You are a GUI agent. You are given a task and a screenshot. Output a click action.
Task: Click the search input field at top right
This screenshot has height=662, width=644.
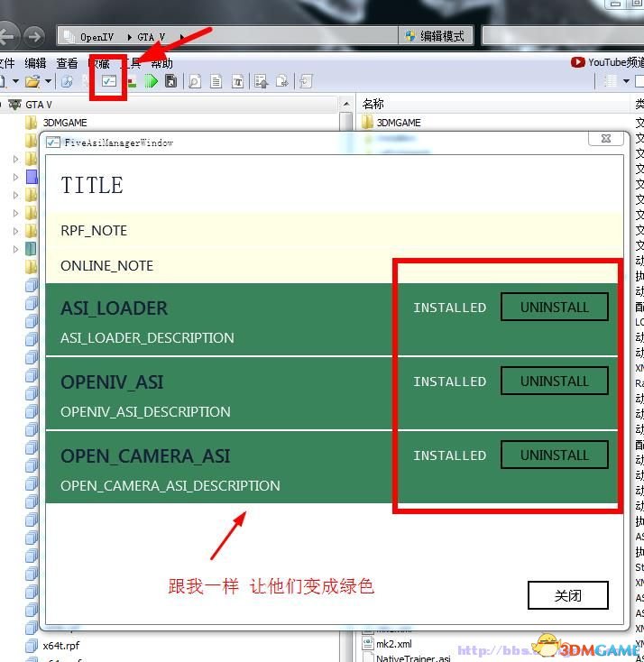click(x=563, y=36)
